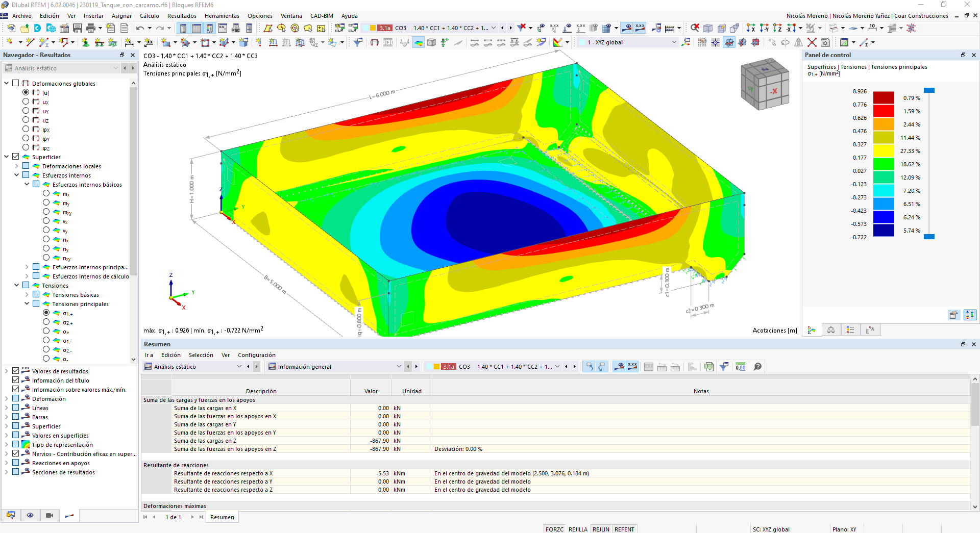Click the camera views icon in navigator bottom
This screenshot has height=533, width=980.
coord(50,515)
